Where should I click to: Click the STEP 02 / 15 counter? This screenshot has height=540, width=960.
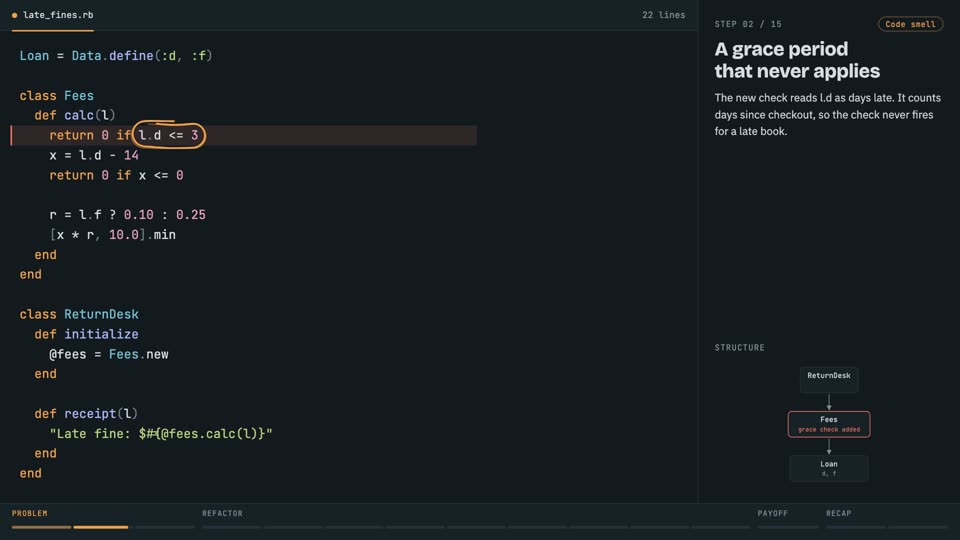tap(748, 24)
